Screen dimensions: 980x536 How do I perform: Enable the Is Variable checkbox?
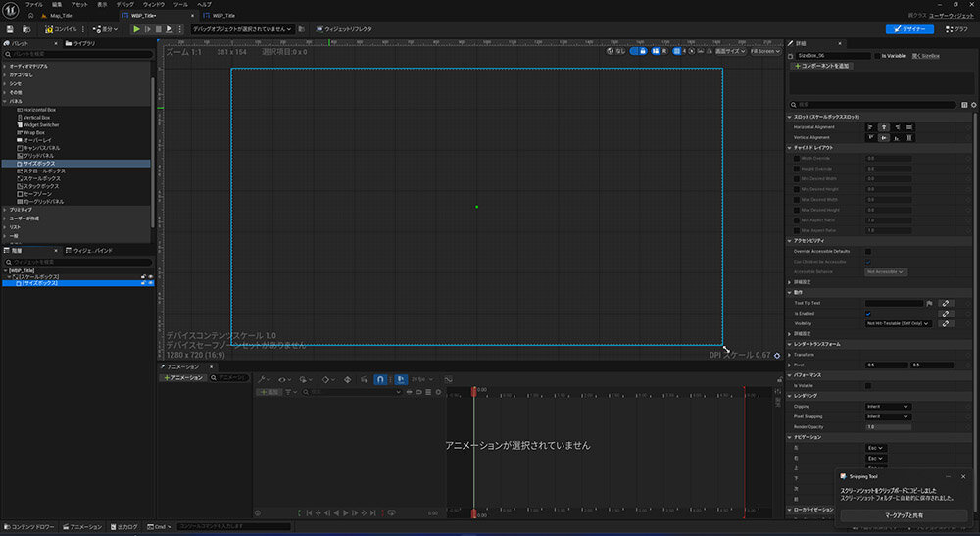(x=877, y=56)
